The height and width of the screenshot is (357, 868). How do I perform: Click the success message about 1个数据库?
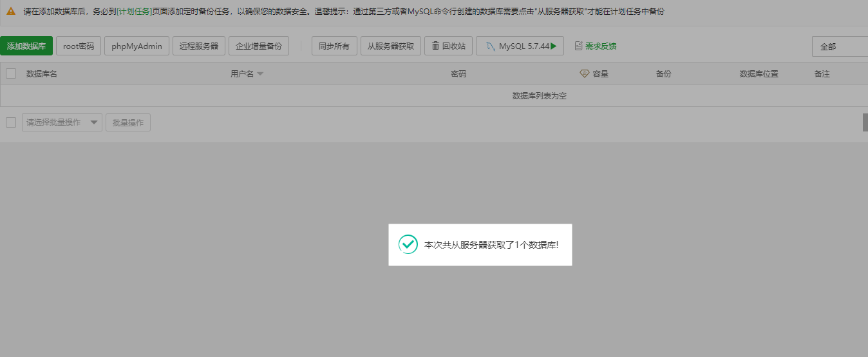(x=491, y=245)
